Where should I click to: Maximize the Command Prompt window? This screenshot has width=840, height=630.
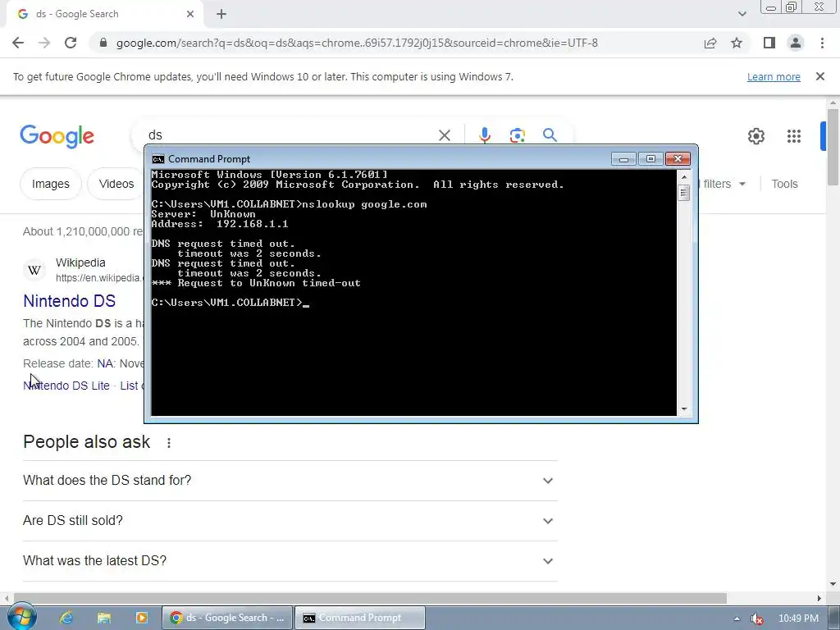point(651,159)
